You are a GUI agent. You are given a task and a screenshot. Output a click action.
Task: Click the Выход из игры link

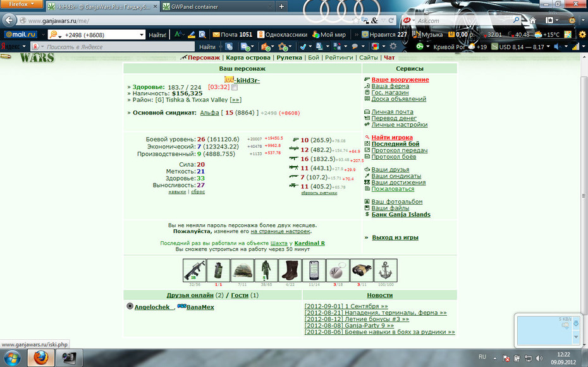click(x=395, y=238)
